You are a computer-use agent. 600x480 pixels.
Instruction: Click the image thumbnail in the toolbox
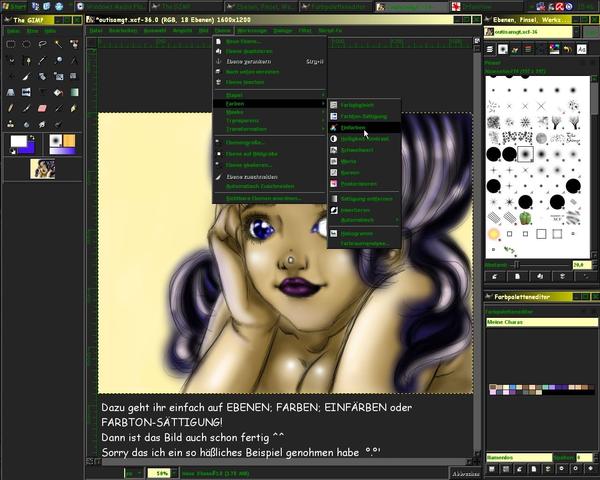(42, 169)
